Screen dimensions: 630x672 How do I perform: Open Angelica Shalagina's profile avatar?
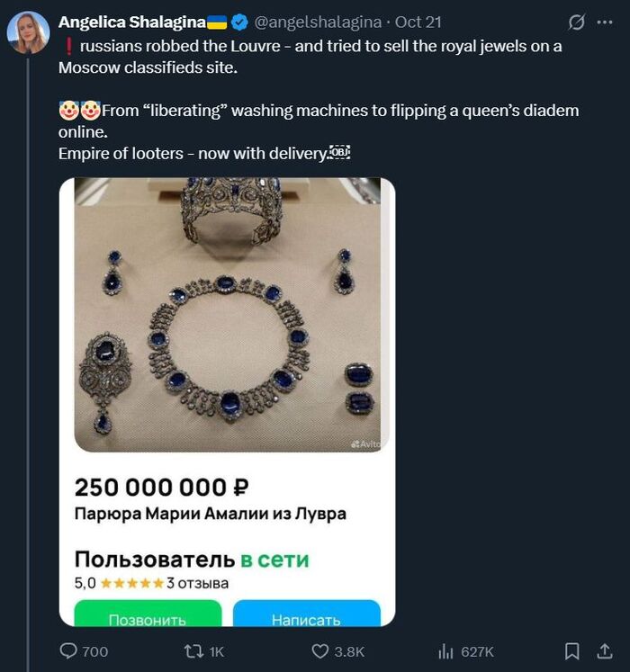(x=28, y=32)
